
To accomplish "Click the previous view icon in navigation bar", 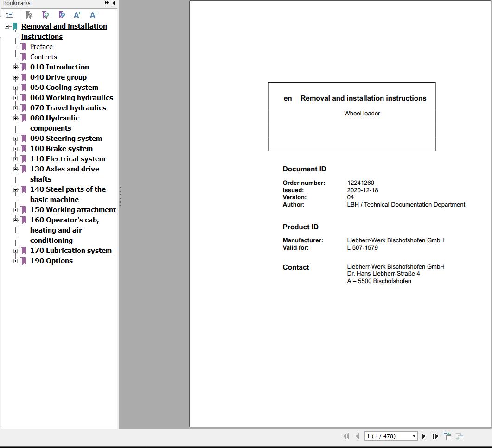I will (447, 436).
